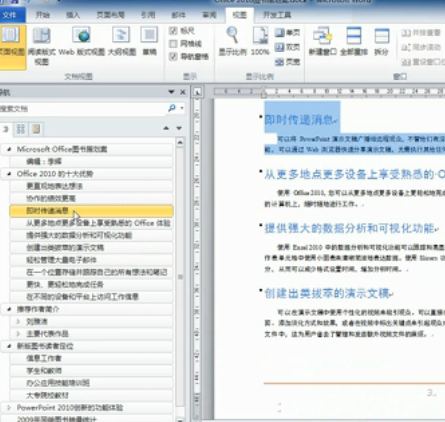Go to heading 轻松管理大量电子邮件
Image resolution: width=445 pixels, height=422 pixels.
91,260
